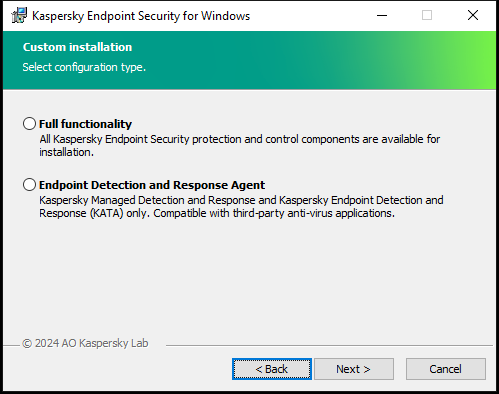499x394 pixels.
Task: Click the Kaspersky installer icon in title bar
Action: (x=19, y=16)
